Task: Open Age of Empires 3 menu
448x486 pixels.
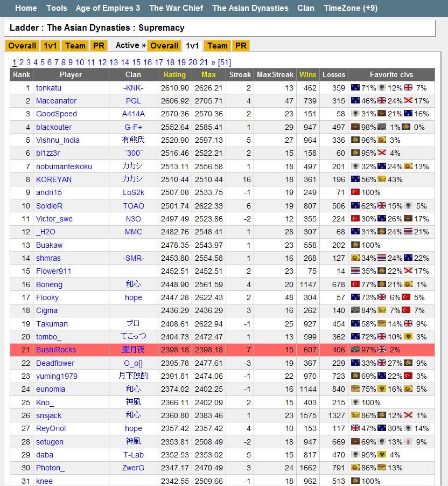Action: point(108,8)
